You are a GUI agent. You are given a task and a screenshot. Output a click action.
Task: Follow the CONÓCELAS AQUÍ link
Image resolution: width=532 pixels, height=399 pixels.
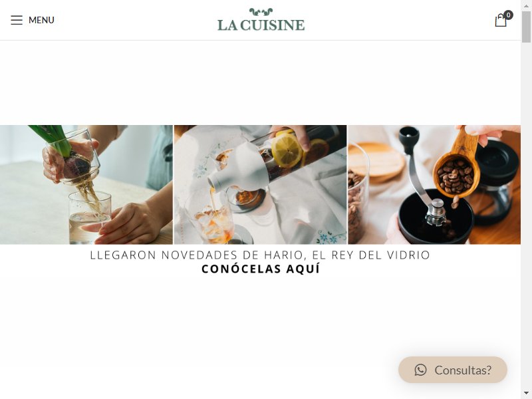tap(261, 269)
